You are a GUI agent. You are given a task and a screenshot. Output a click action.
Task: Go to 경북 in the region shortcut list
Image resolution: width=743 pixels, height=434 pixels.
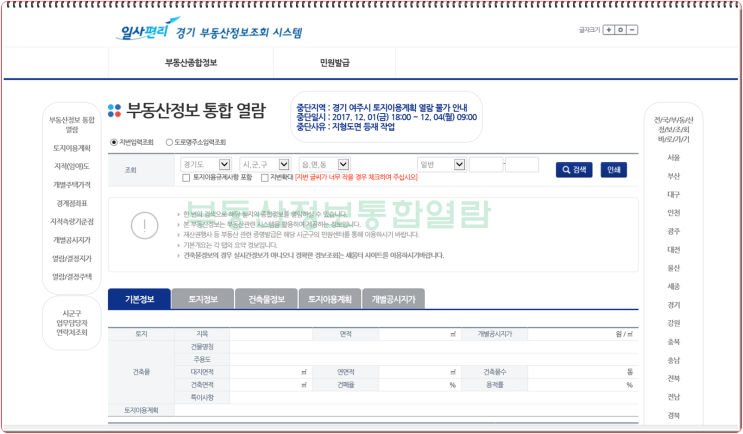pyautogui.click(x=673, y=416)
